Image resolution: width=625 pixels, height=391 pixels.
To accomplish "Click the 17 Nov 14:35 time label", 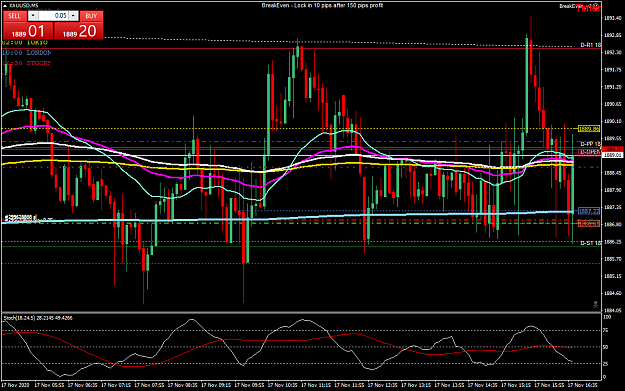I will (x=482, y=385).
